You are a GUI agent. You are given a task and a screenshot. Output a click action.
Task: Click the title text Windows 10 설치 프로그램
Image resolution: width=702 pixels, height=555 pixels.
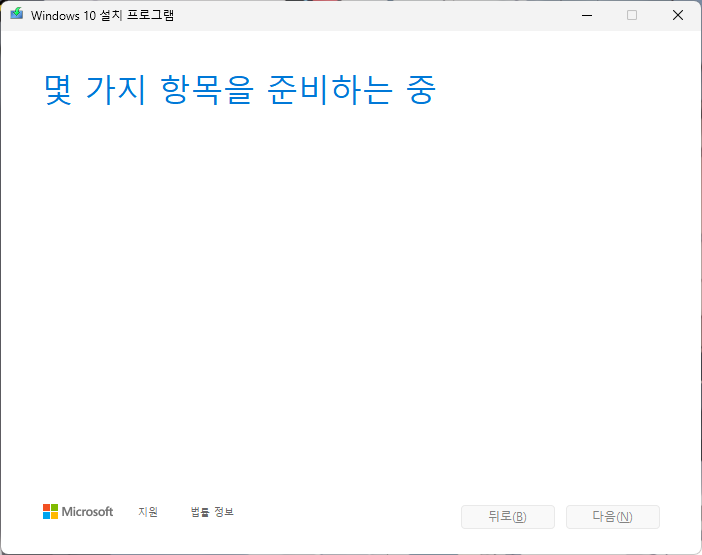coord(102,15)
